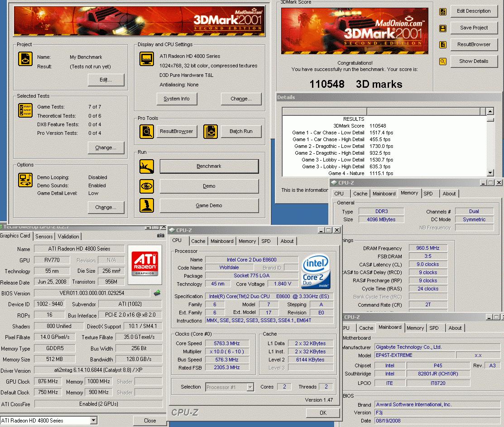Click the GPU Clock 876 MHz field

(48, 381)
